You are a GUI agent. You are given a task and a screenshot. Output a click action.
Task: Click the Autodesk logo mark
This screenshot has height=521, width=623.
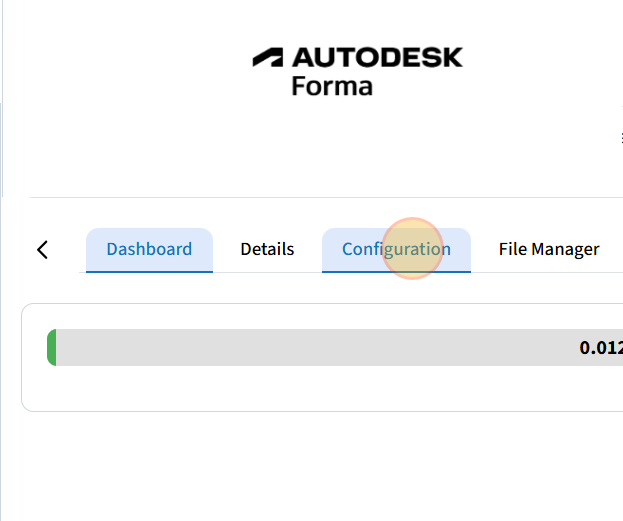tap(267, 58)
